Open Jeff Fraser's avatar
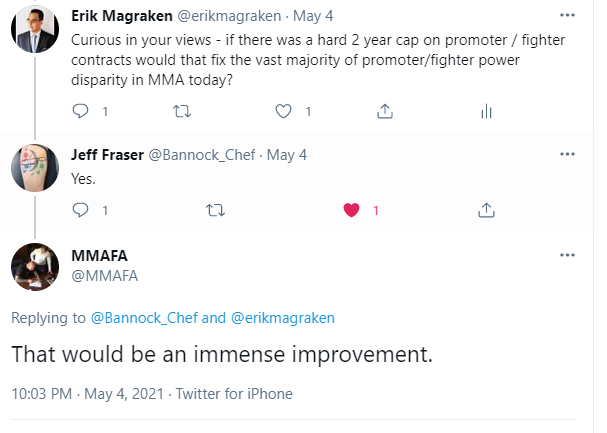607x433 pixels. coord(35,168)
